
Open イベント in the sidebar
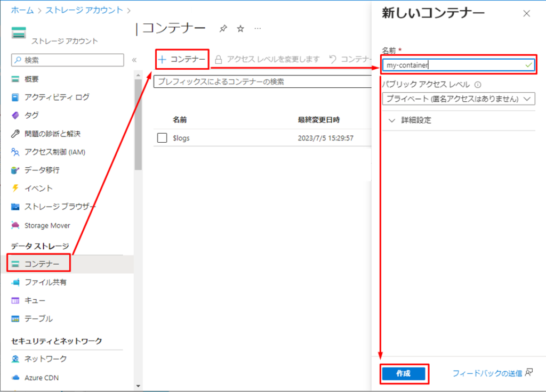[x=38, y=188]
